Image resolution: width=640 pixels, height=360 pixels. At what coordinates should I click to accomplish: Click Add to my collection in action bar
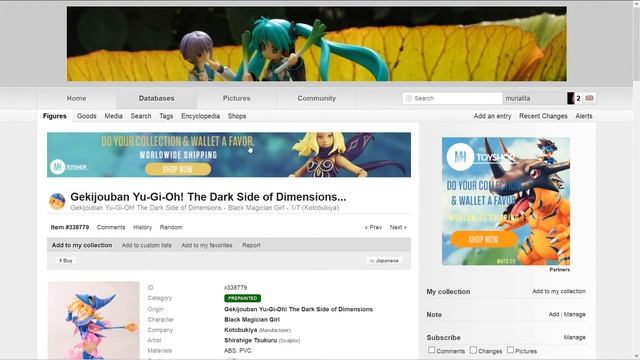[x=82, y=245]
